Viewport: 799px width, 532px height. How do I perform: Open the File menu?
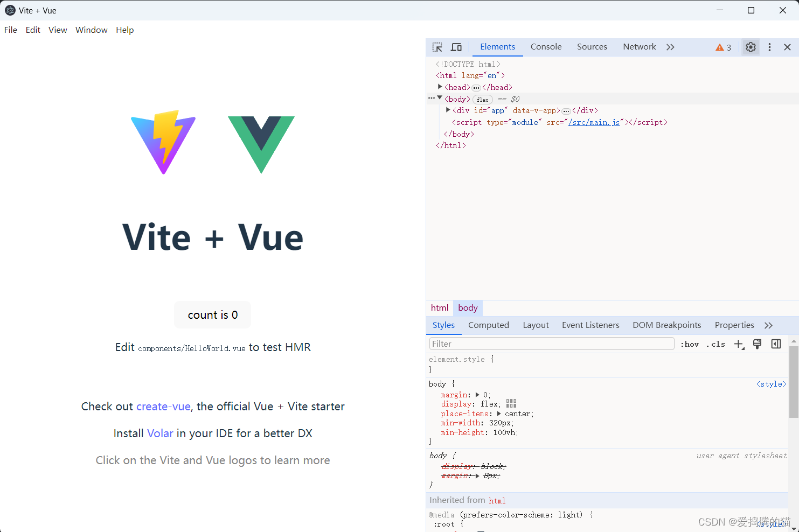point(11,30)
